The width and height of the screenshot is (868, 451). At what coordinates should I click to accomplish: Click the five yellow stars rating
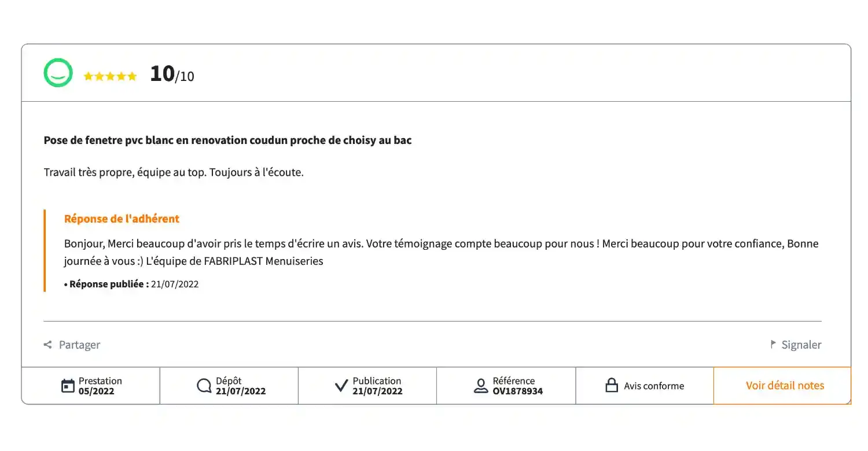[x=110, y=76]
